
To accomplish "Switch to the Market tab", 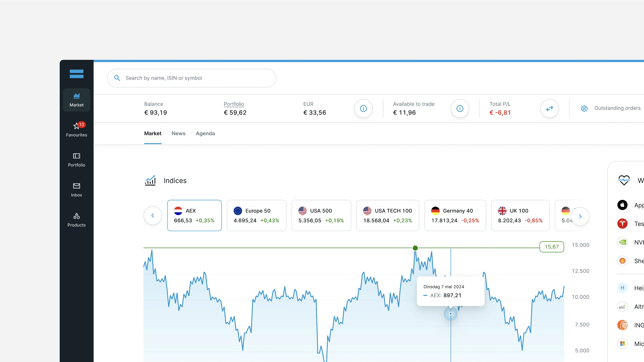I will (x=153, y=133).
